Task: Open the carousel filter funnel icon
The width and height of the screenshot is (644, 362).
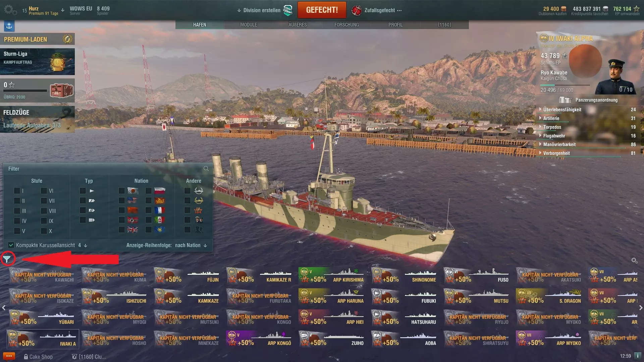Action: click(x=7, y=259)
